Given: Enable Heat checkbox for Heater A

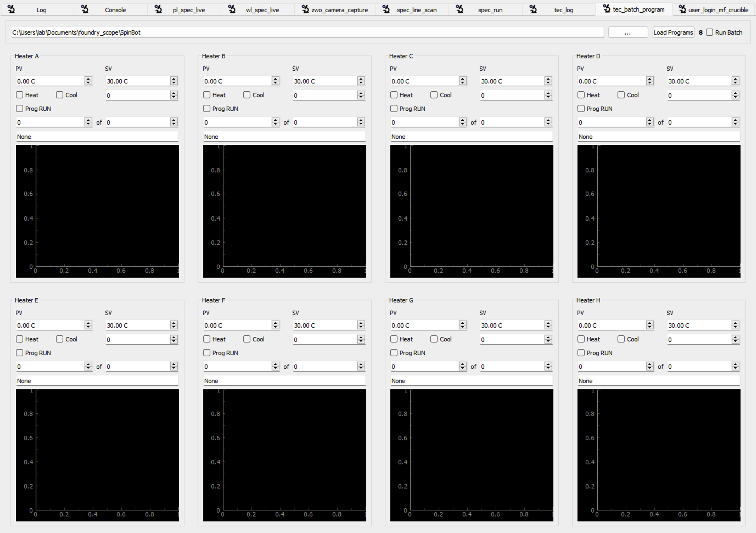Looking at the screenshot, I should tap(19, 95).
